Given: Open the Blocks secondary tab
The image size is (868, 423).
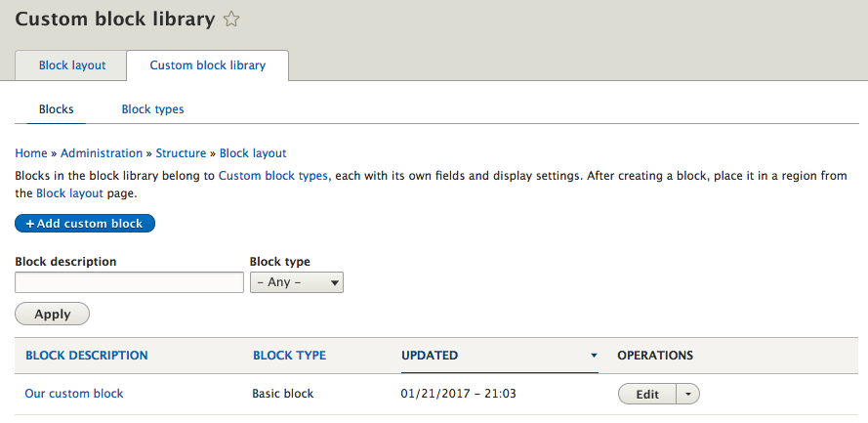Looking at the screenshot, I should coord(57,109).
